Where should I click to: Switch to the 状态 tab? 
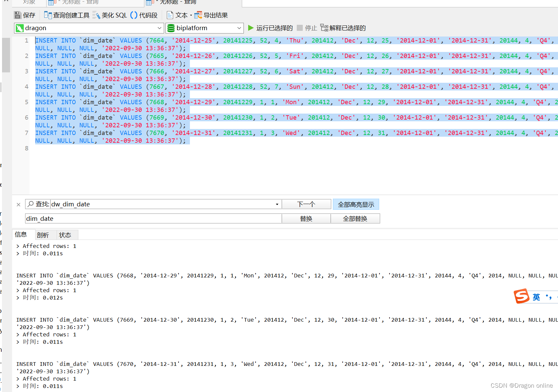click(x=65, y=235)
